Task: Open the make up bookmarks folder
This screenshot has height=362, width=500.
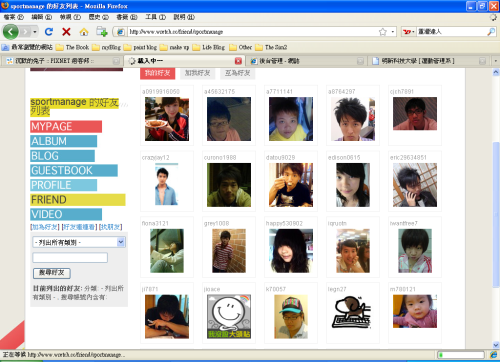Action: 174,47
